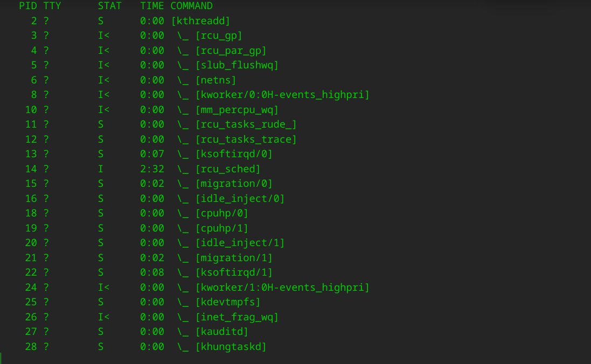Select [kworker/1:0H-events_highpri] text
The image size is (591, 364).
(282, 288)
